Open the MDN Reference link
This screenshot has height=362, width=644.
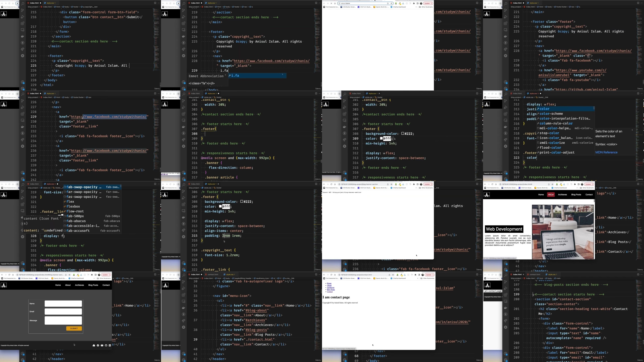coord(606,152)
